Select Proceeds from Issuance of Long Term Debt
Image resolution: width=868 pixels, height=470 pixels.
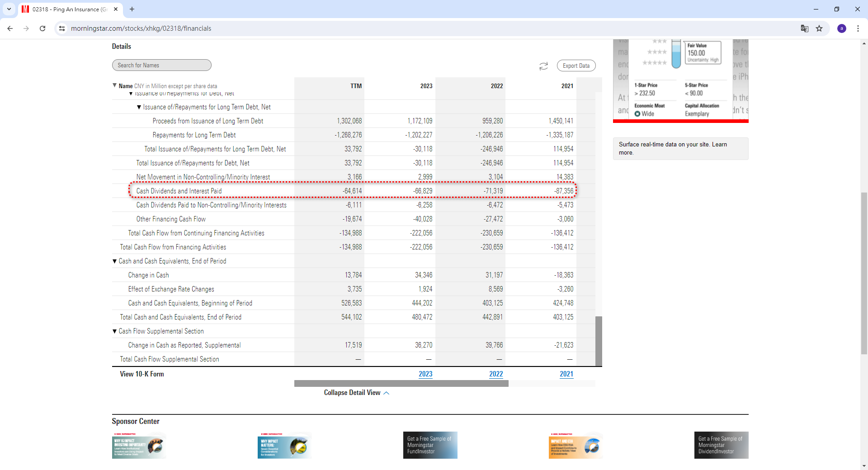click(x=208, y=121)
